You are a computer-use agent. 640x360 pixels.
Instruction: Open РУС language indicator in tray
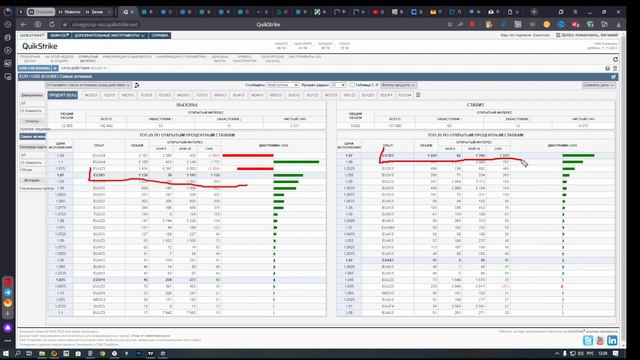point(590,353)
